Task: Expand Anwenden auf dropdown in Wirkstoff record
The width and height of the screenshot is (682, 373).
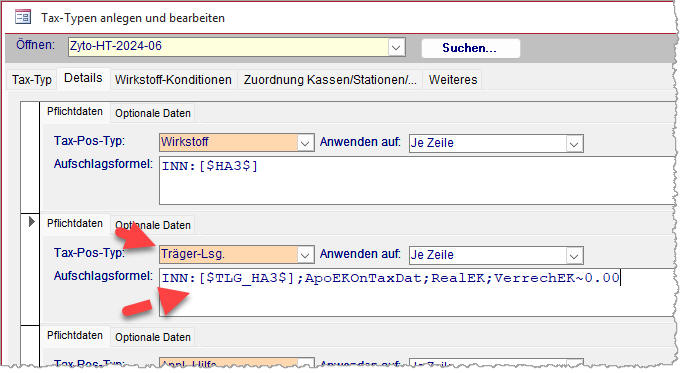Action: (574, 143)
